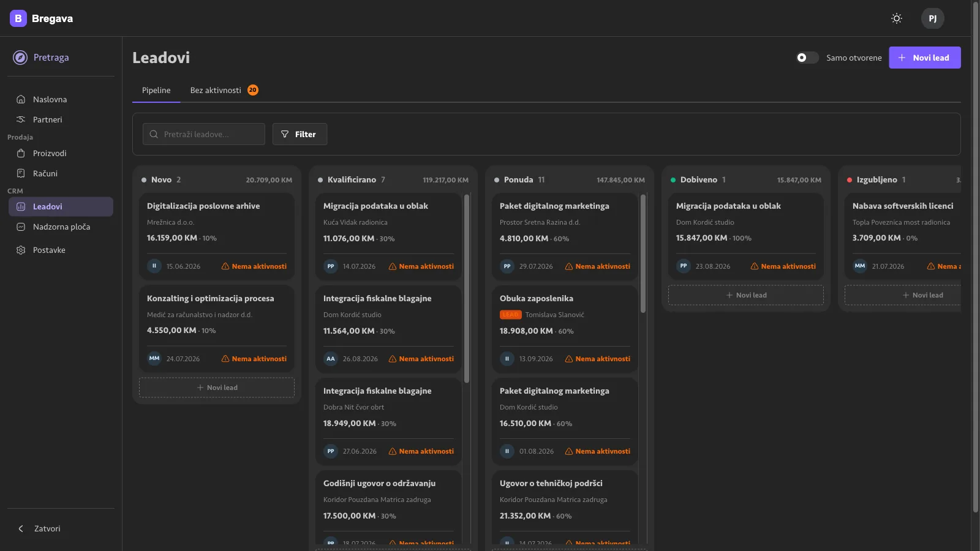This screenshot has width=980, height=551.
Task: Click the Novo column header
Action: (x=217, y=179)
